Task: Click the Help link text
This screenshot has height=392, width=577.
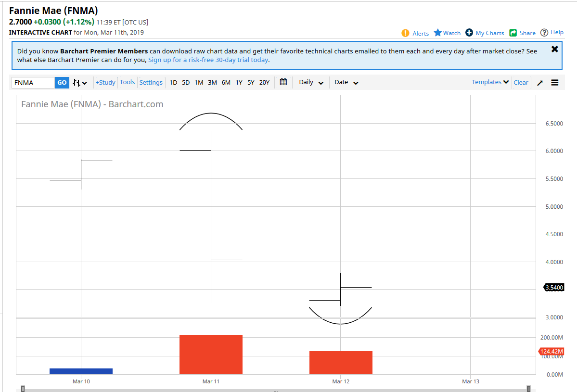Action: [x=557, y=32]
